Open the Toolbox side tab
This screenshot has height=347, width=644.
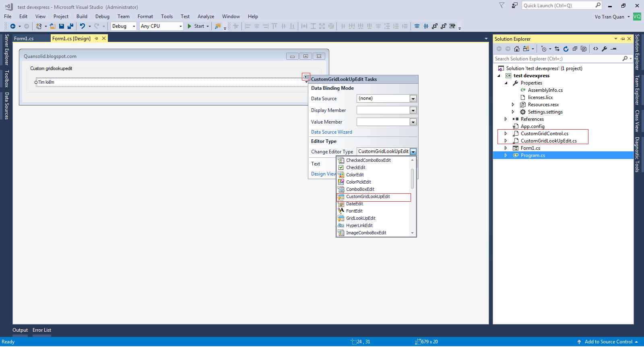(x=7, y=78)
